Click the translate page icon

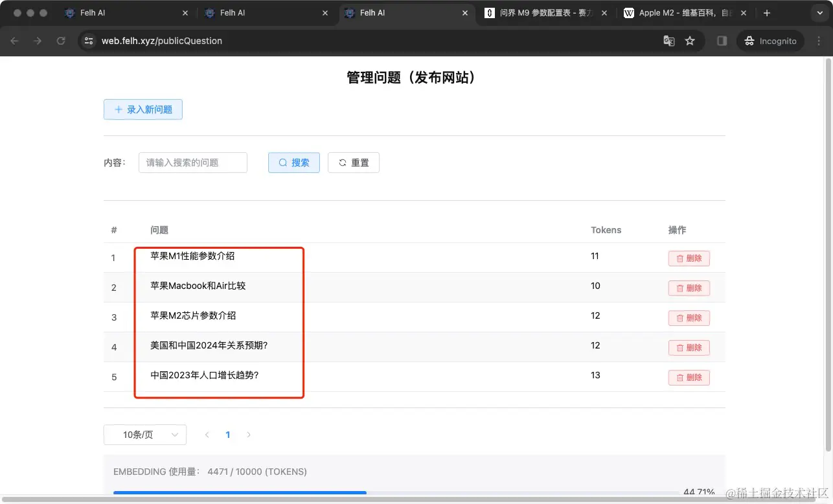tap(669, 41)
